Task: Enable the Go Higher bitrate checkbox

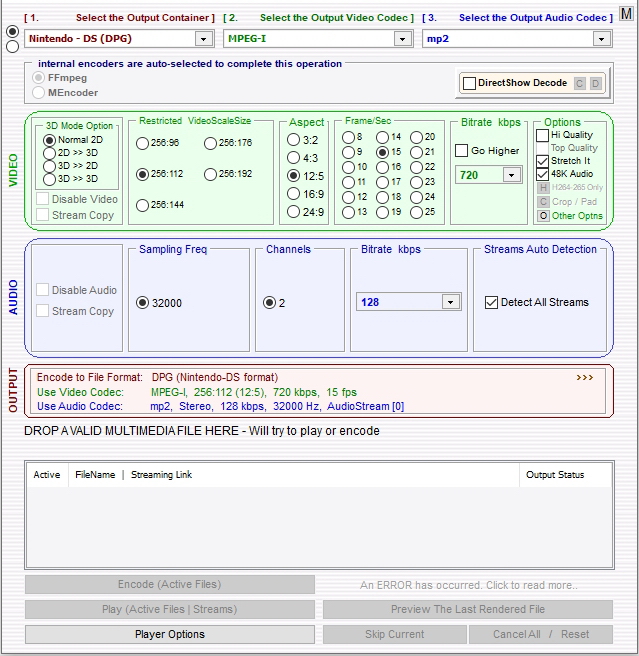Action: [x=462, y=150]
